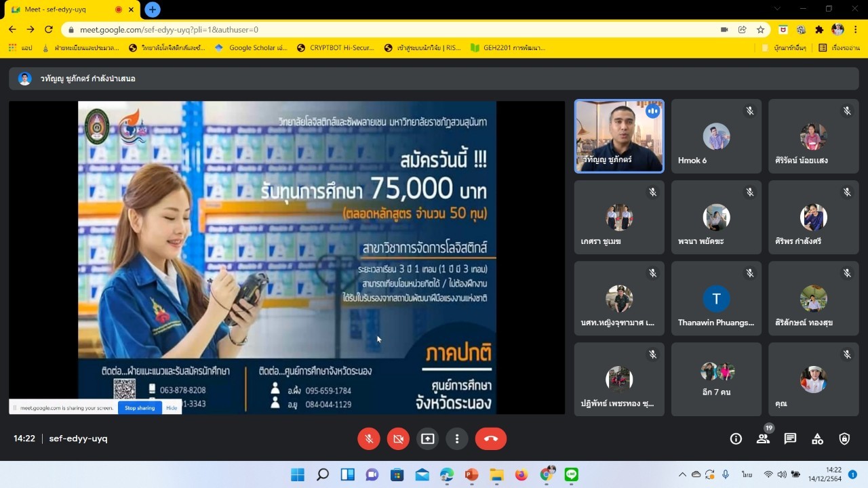Hide the screen sharing notification bar
Screen dimensions: 868x488
click(x=172, y=408)
